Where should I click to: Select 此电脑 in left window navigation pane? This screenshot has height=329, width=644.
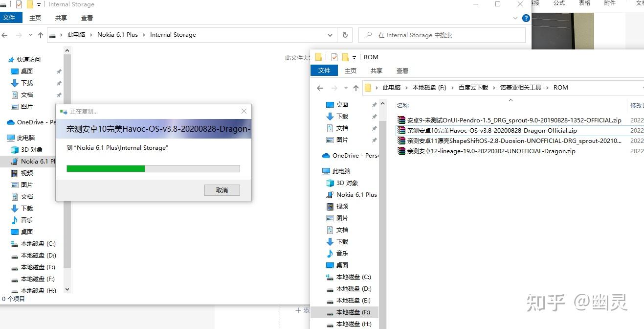pyautogui.click(x=26, y=138)
